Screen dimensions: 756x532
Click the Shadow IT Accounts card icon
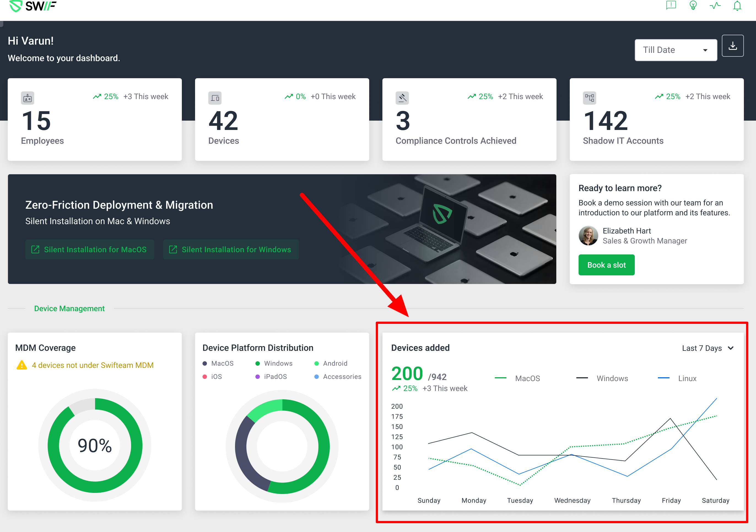589,98
